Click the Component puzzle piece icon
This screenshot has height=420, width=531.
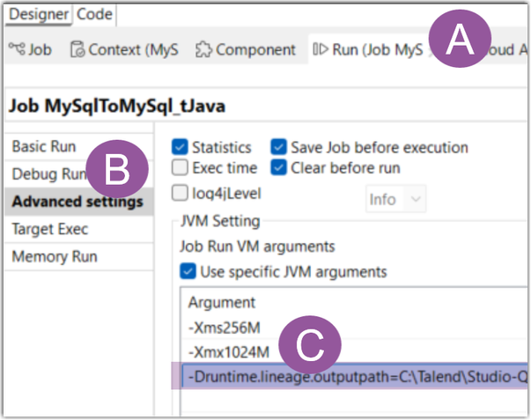pos(204,49)
